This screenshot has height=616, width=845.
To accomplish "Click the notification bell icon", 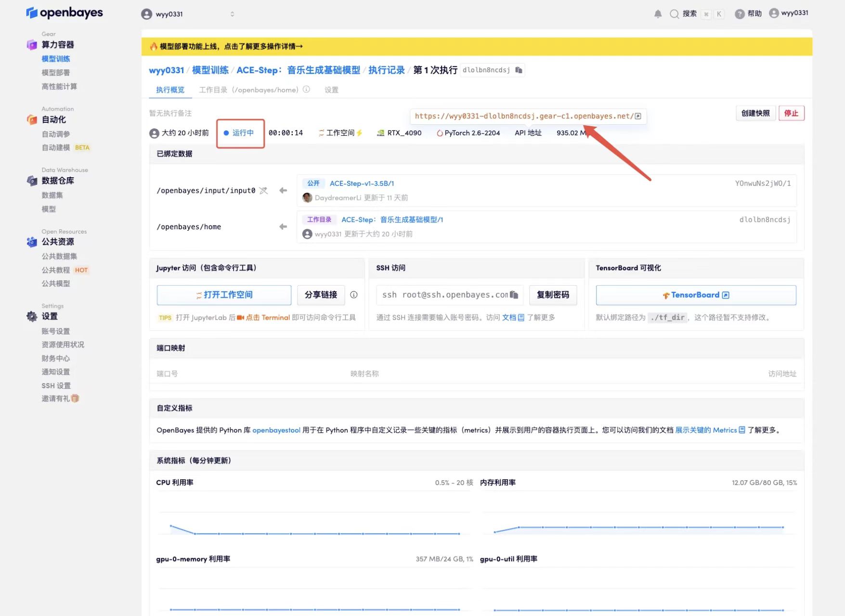I will point(658,14).
